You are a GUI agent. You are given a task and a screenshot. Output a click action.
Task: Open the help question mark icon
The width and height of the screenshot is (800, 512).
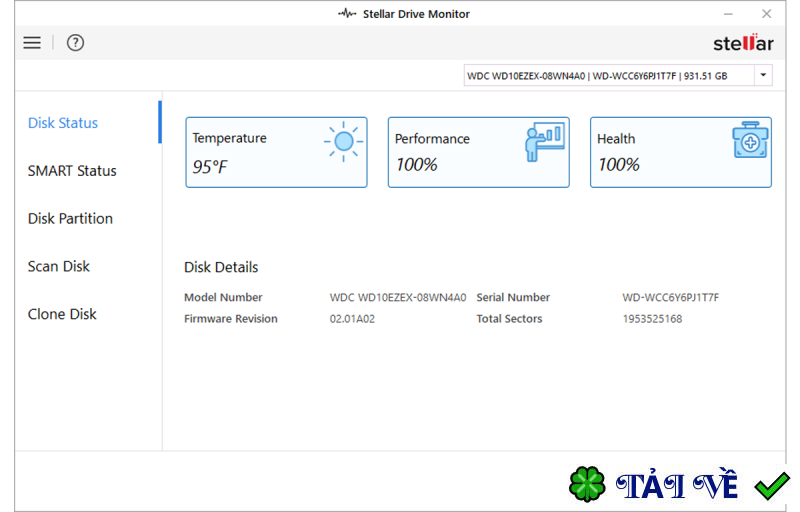click(76, 43)
